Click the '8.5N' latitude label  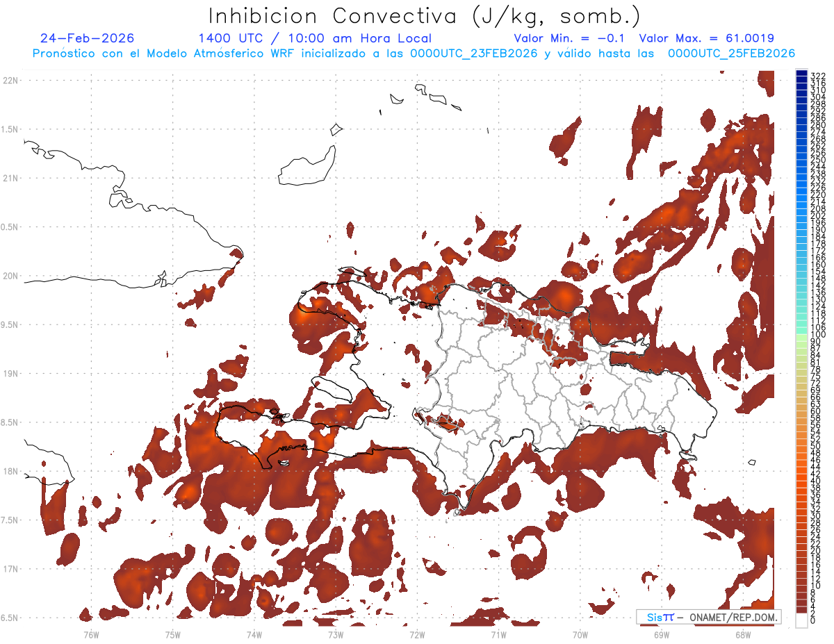tap(10, 422)
